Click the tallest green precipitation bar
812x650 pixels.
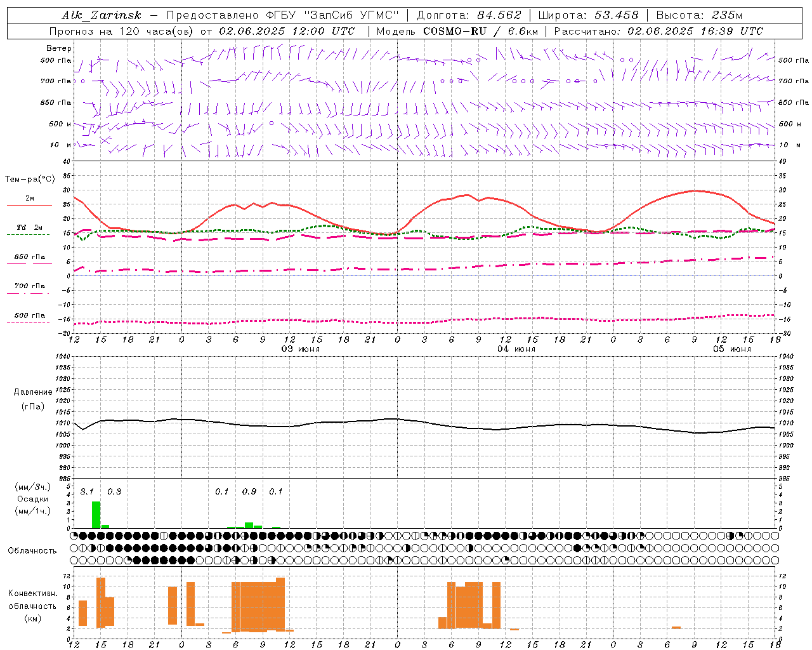tap(96, 515)
